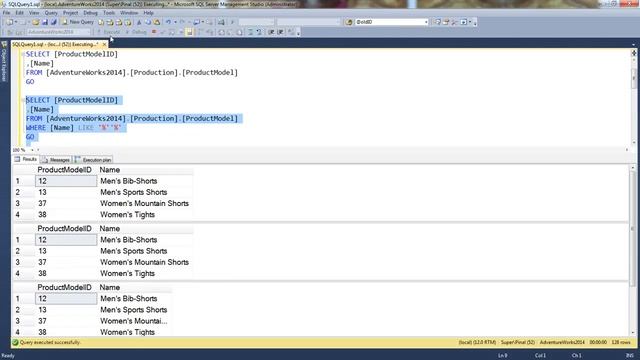Image resolution: width=640 pixels, height=360 pixels.
Task: Click the Uncomment selected lines icon
Action: point(259,32)
